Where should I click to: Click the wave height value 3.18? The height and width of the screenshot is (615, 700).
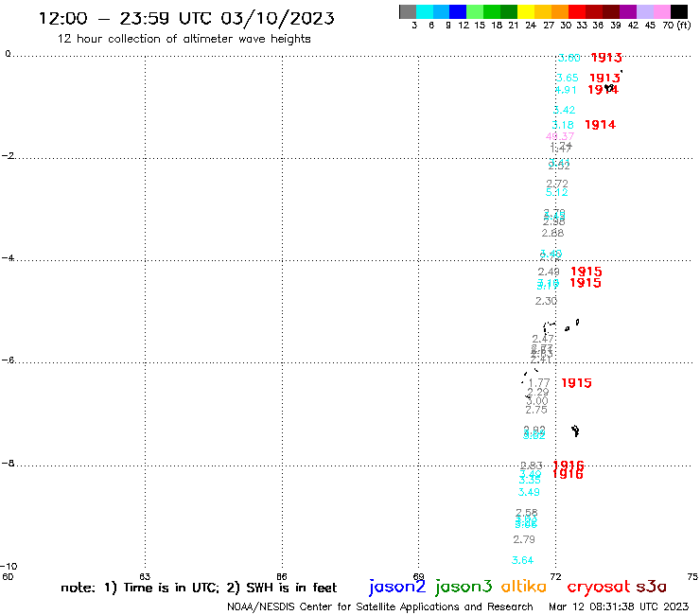[x=563, y=125]
